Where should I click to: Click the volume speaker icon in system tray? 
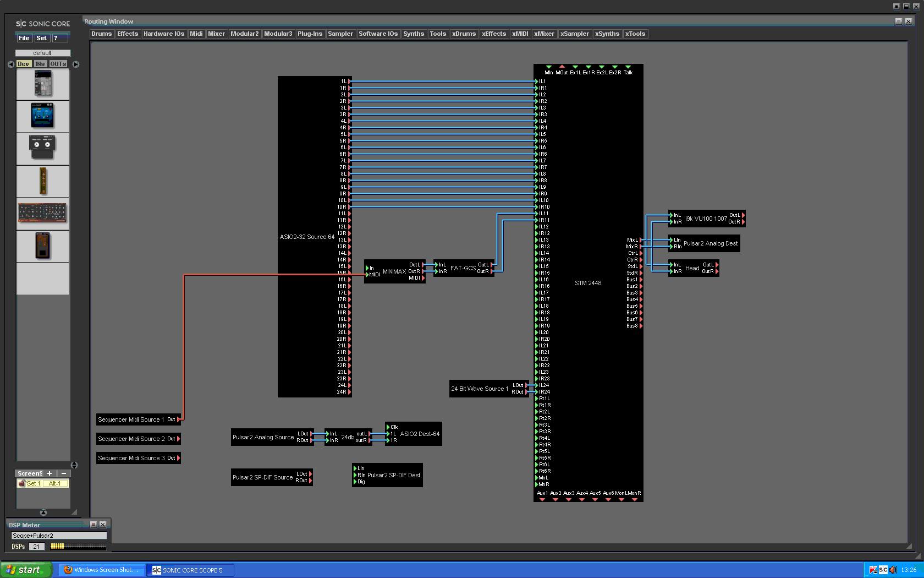click(x=893, y=570)
